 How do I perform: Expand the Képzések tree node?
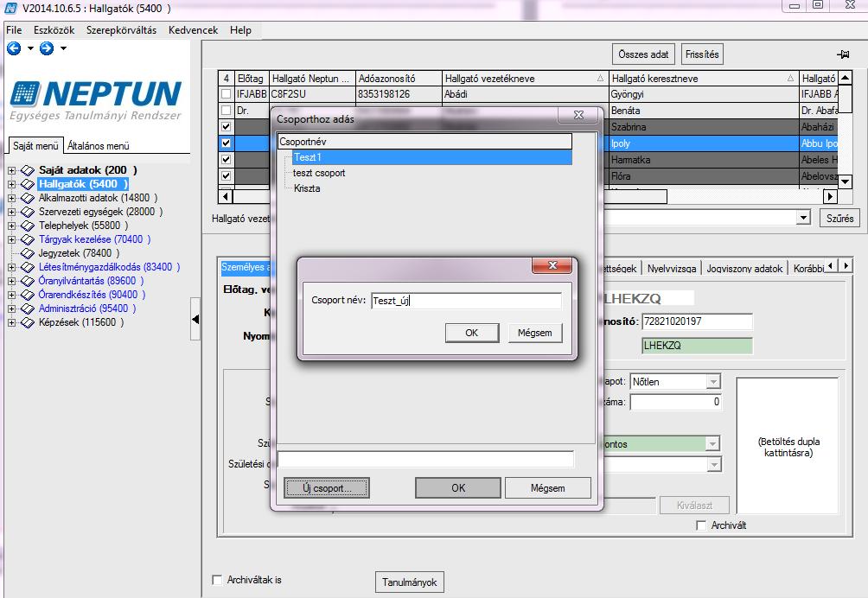point(11,322)
